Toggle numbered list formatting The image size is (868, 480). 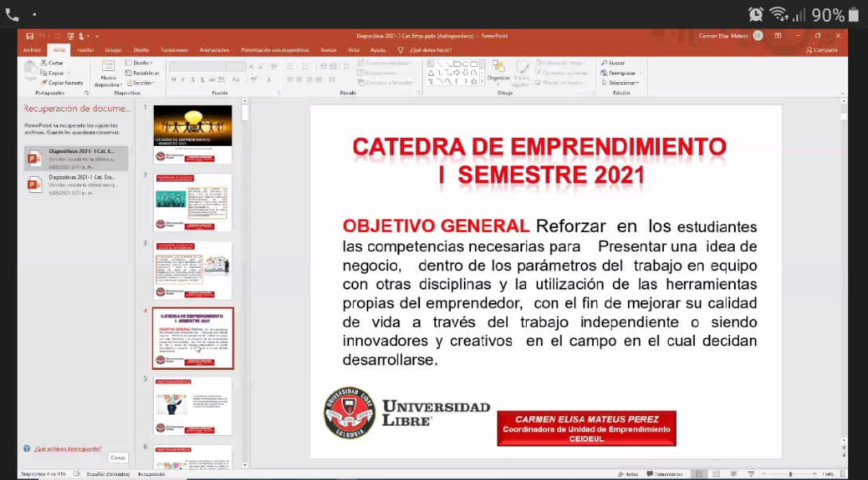(304, 66)
